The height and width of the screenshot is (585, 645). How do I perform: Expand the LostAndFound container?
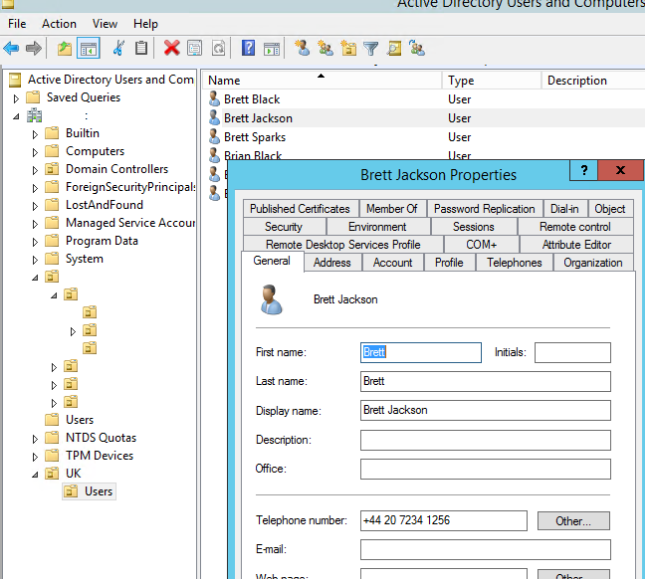(35, 206)
